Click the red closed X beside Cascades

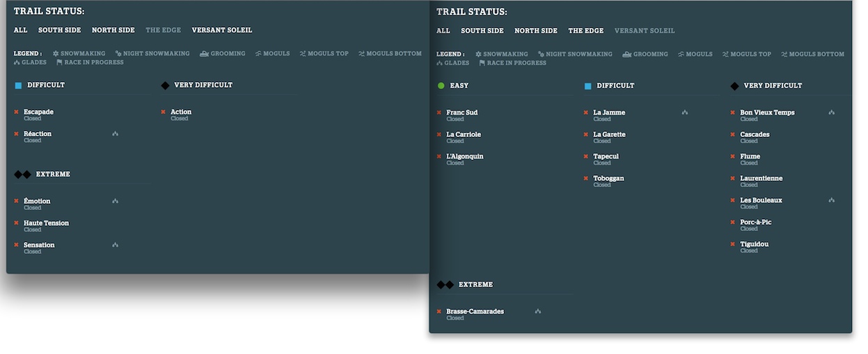[733, 135]
